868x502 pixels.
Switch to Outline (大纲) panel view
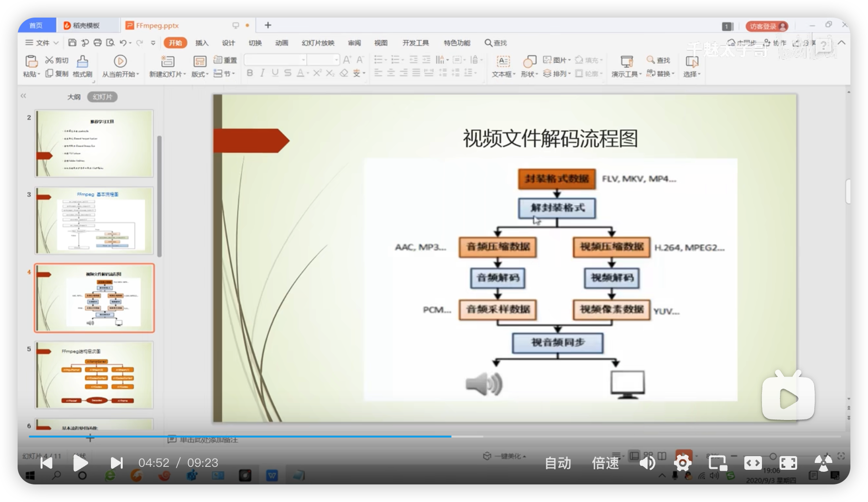(x=74, y=97)
